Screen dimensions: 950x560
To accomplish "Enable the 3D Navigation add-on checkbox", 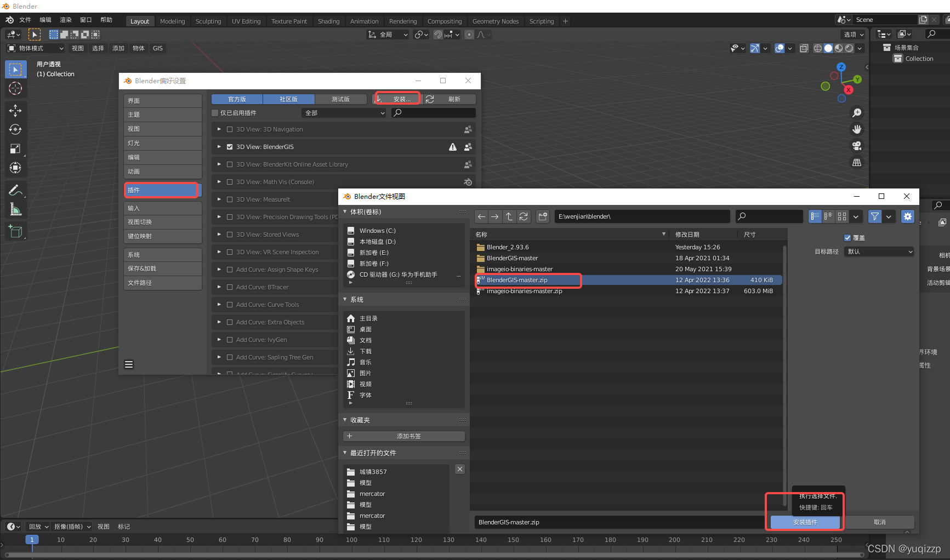I will coord(230,129).
